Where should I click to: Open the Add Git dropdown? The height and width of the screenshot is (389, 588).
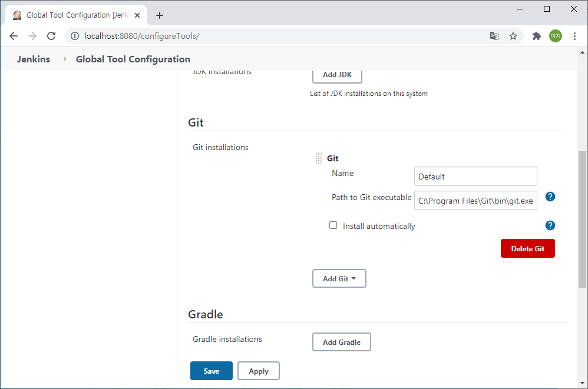pyautogui.click(x=339, y=278)
